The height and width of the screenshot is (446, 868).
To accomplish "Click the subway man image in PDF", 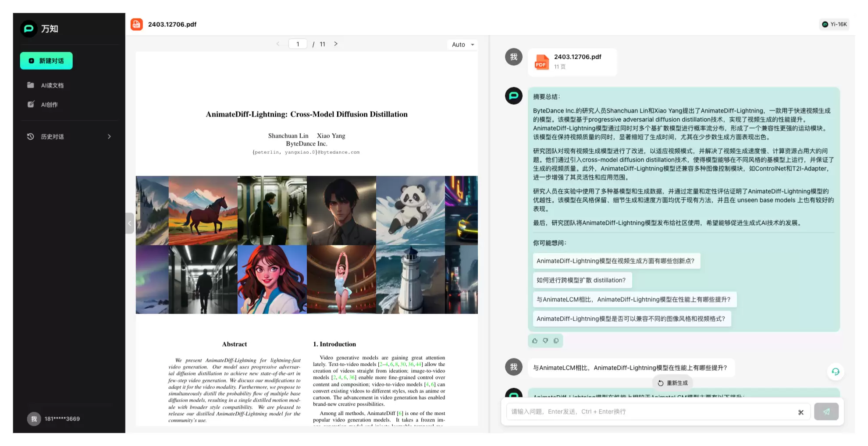I will click(x=272, y=210).
